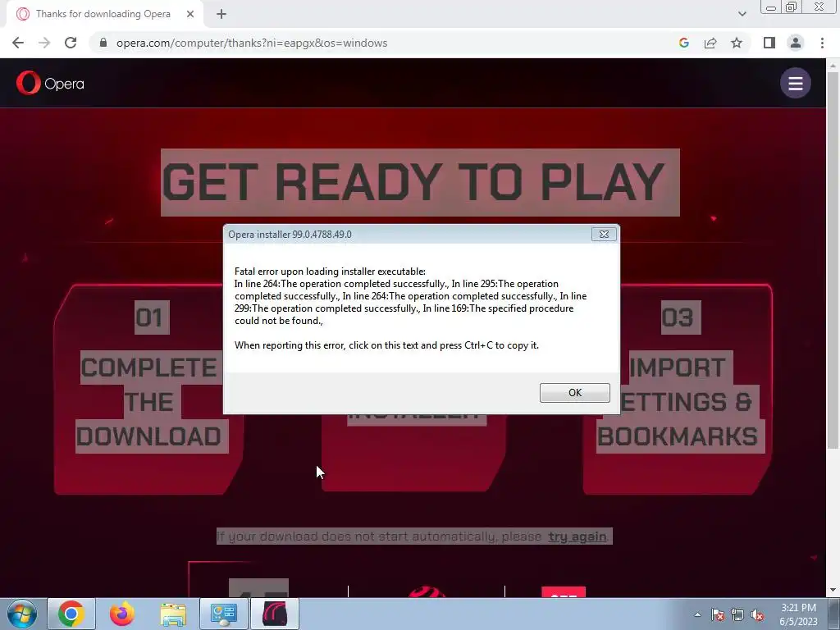
Task: Launch Firefox from the taskbar
Action: tap(121, 614)
